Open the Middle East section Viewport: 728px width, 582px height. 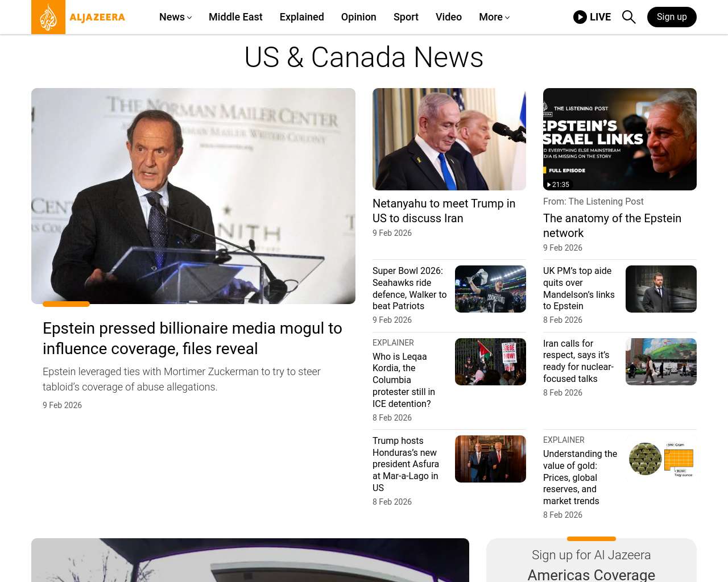(x=235, y=17)
